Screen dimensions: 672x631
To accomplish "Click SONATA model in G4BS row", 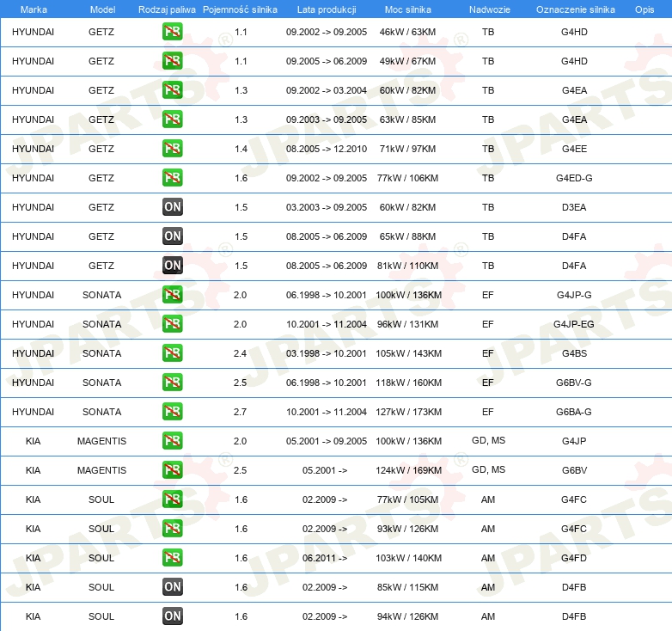I will click(101, 353).
